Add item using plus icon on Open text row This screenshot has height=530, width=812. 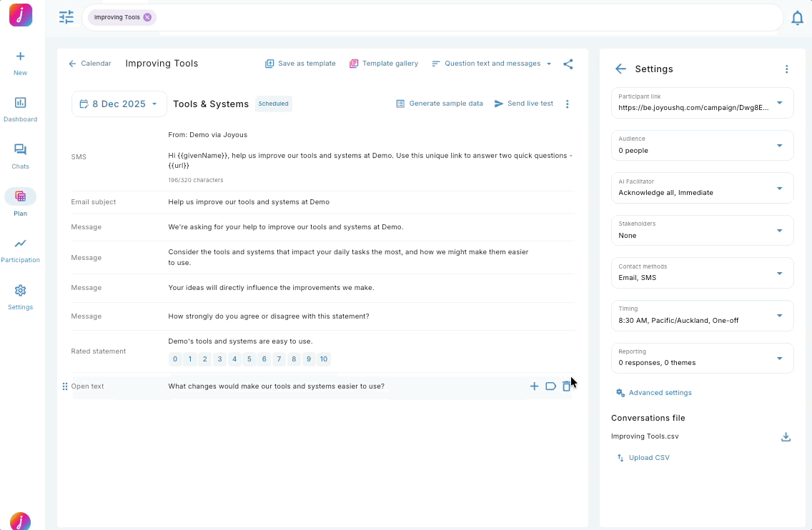point(534,386)
